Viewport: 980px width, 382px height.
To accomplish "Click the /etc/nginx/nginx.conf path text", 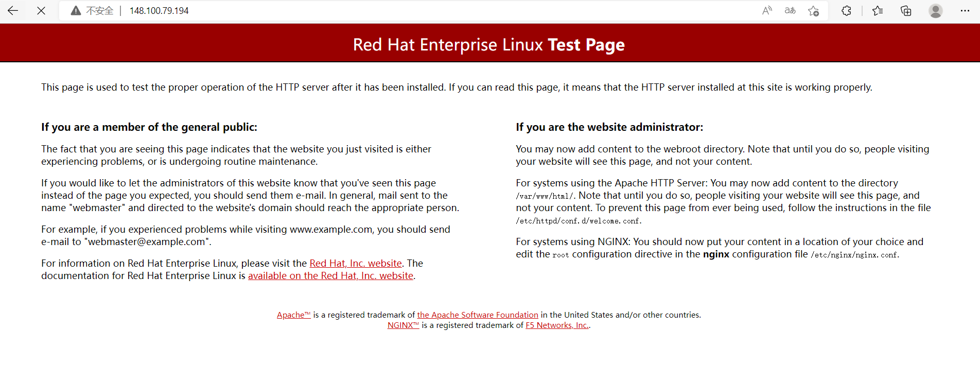I will [854, 255].
